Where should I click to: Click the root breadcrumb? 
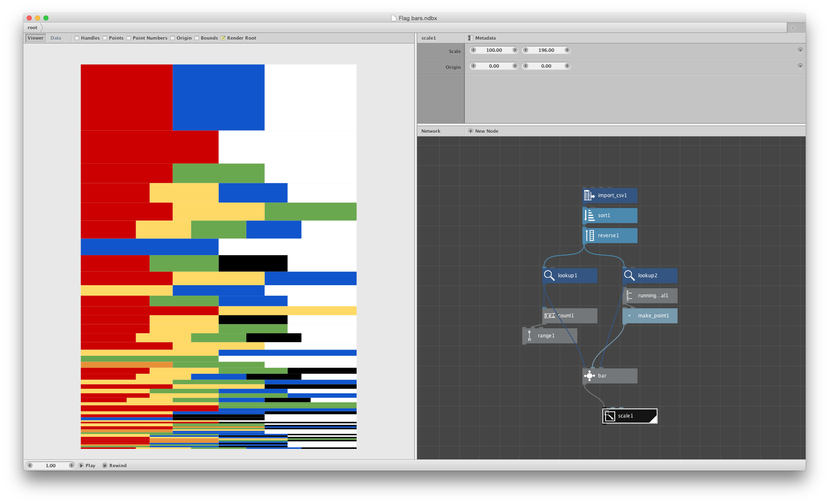click(33, 28)
